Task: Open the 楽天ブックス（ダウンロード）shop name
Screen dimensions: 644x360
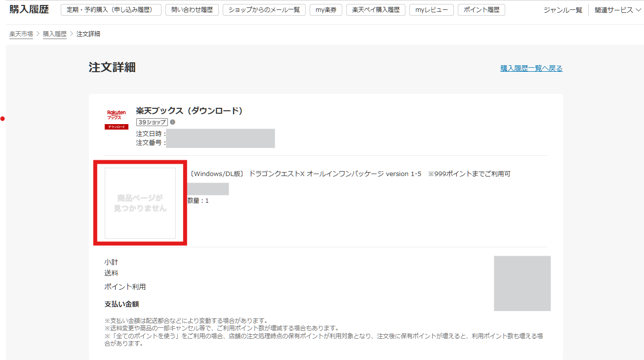Action: [x=189, y=111]
